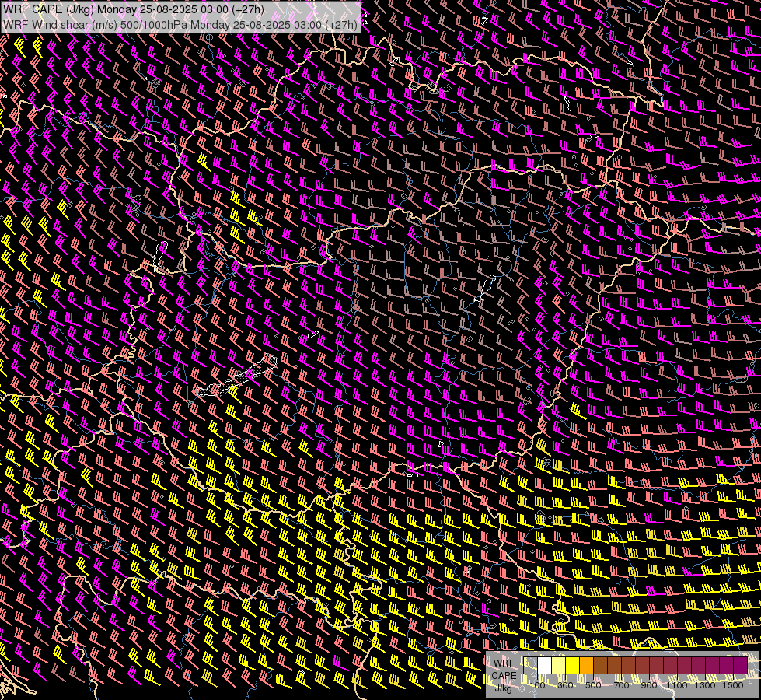The height and width of the screenshot is (700, 761).
Task: Click the hatched Lake Balaton outline on map
Action: [x=238, y=377]
